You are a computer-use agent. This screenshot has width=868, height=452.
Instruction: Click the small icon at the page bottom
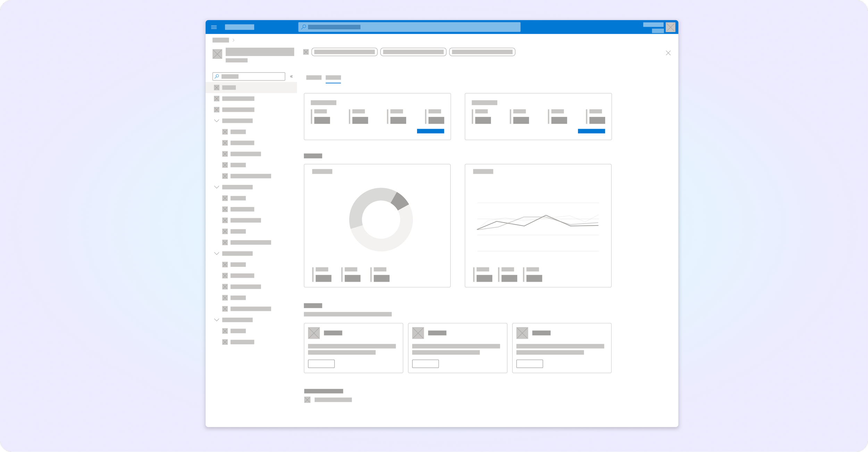(x=307, y=400)
